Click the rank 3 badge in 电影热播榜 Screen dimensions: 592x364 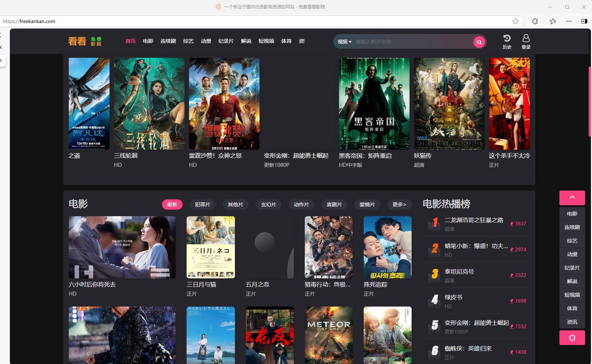pyautogui.click(x=434, y=275)
